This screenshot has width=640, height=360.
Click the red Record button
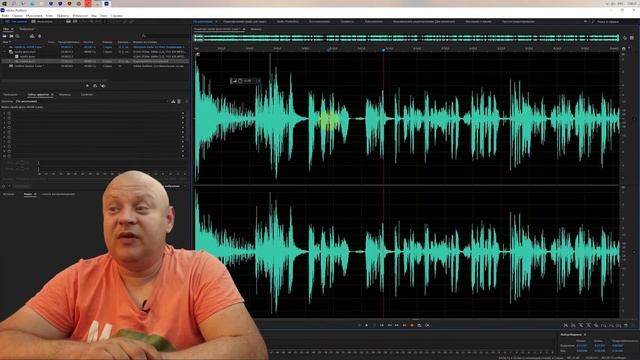(412, 325)
